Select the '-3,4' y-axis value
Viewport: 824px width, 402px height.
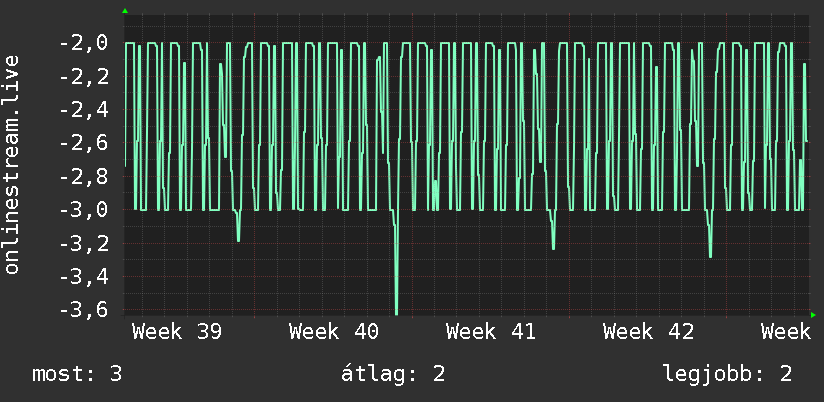click(x=84, y=277)
